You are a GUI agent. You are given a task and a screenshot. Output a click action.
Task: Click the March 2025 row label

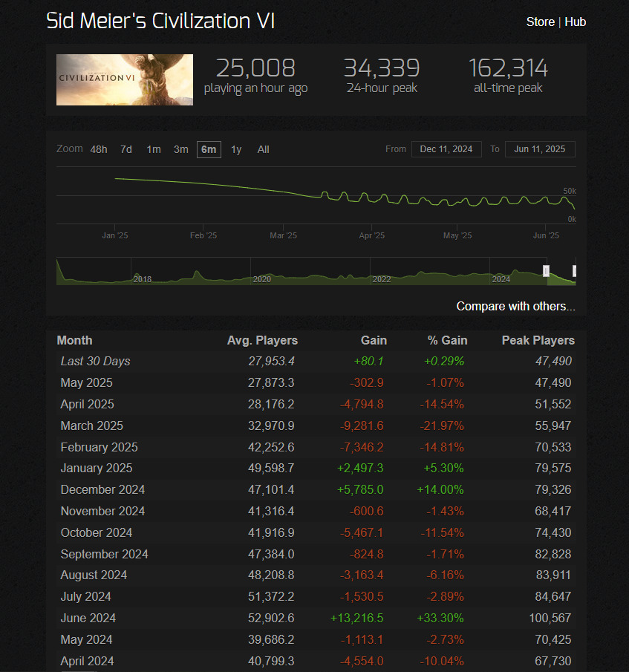point(91,425)
